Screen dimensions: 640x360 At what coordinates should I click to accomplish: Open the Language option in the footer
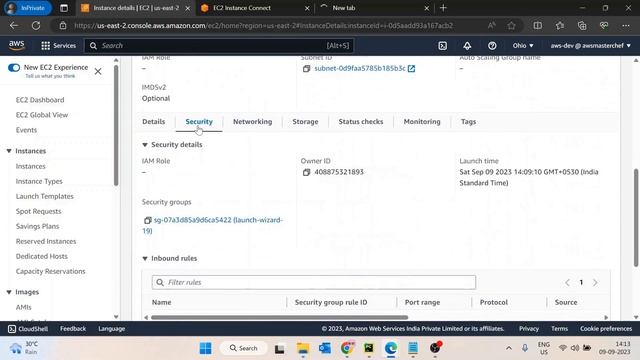[x=111, y=329]
